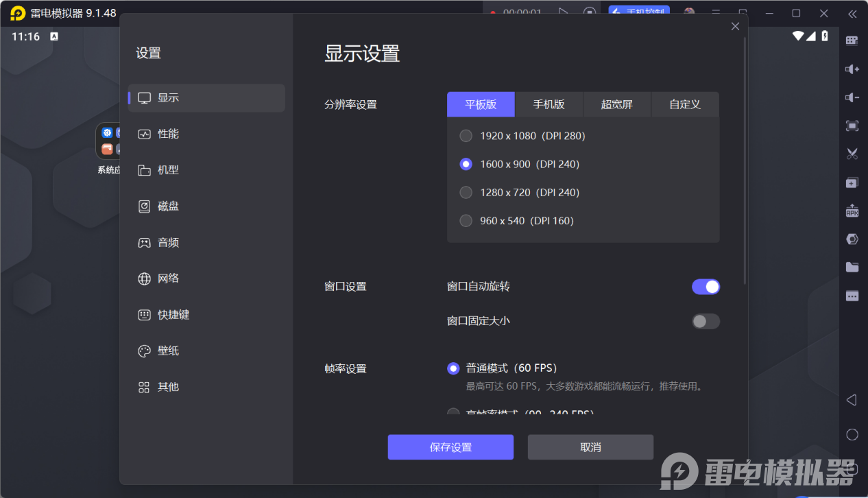Screen dimensions: 868x498
Task: Open the multi-instance icon with plus sign
Action: coord(852,182)
